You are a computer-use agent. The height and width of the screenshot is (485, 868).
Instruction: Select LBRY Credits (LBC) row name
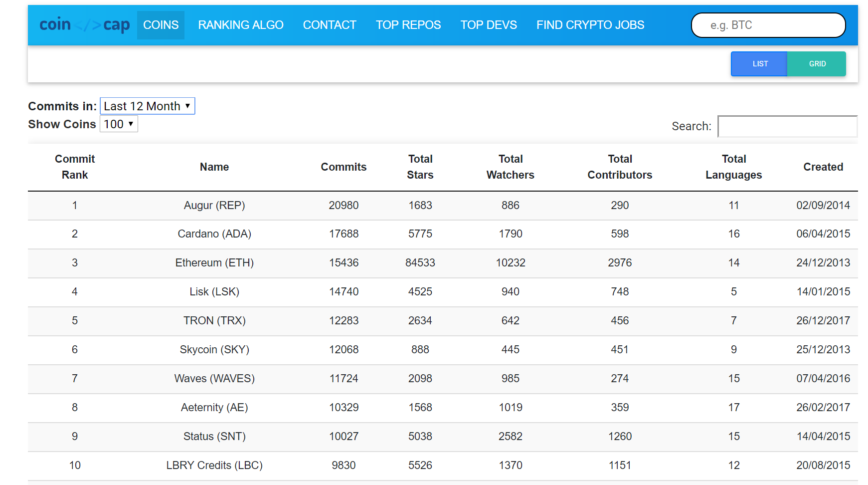pos(214,466)
